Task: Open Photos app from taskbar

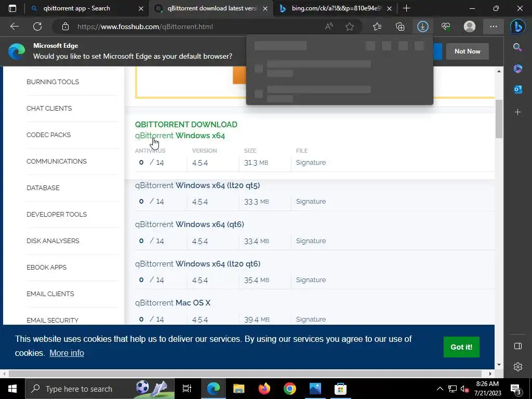Action: tap(315, 389)
